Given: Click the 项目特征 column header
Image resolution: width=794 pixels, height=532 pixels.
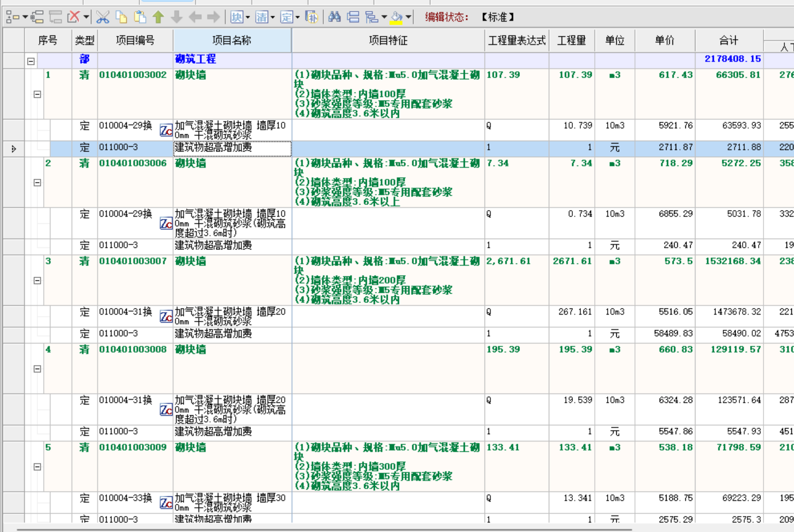Looking at the screenshot, I should coord(388,40).
